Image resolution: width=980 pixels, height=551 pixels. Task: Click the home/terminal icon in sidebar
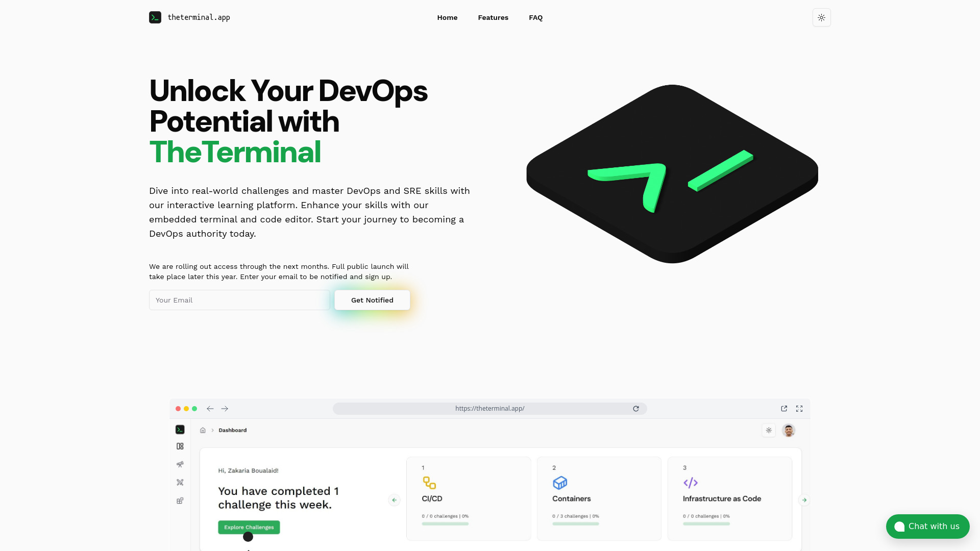coord(180,430)
